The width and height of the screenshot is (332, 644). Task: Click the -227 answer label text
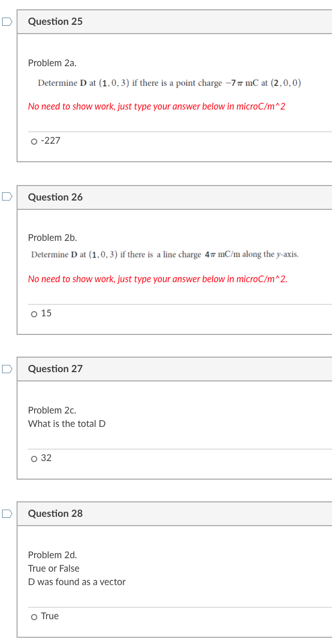[x=51, y=141]
